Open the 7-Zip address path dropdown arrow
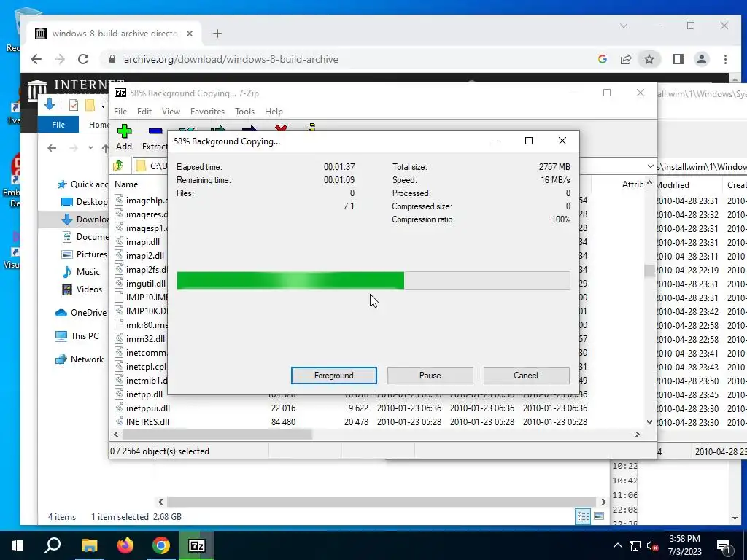Viewport: 747px width, 560px height. click(650, 166)
